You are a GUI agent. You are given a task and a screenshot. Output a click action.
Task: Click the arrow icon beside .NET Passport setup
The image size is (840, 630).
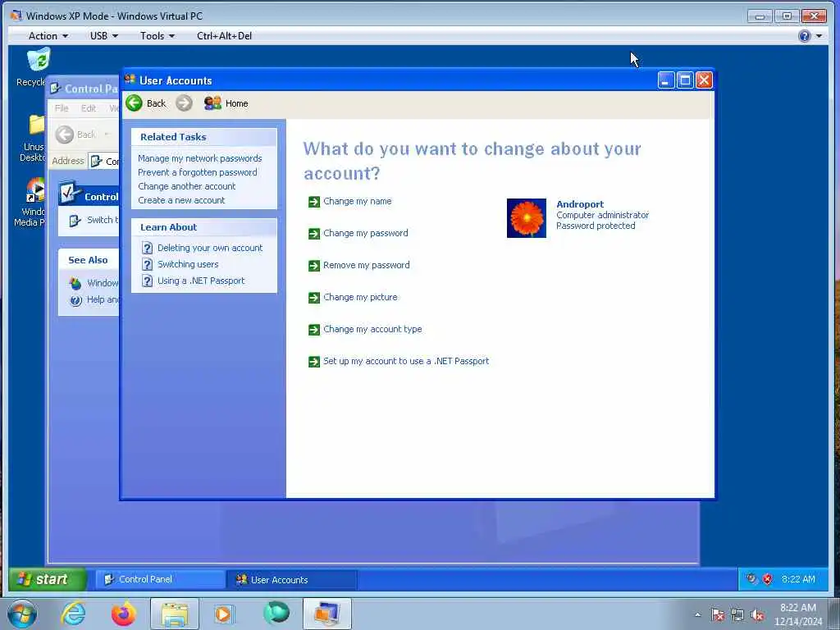coord(314,362)
